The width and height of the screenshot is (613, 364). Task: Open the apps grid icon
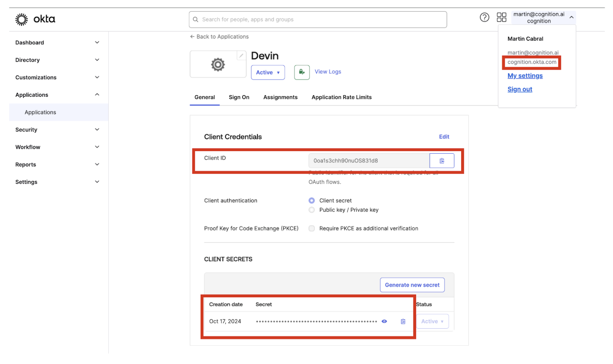(x=501, y=17)
